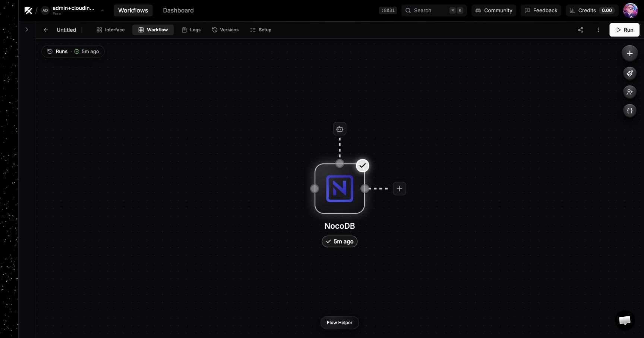Click the trigger robot icon above node
This screenshot has width=644, height=338.
340,129
